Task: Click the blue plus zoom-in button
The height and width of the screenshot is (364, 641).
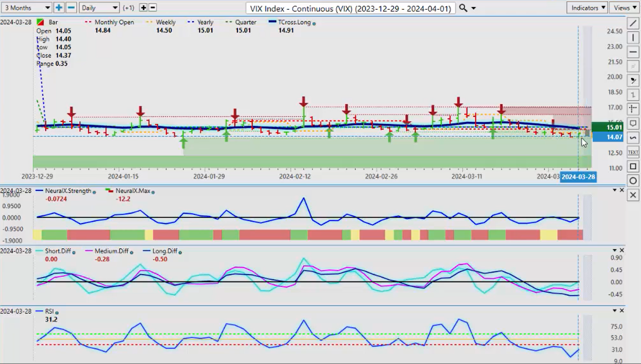Action: [x=59, y=8]
